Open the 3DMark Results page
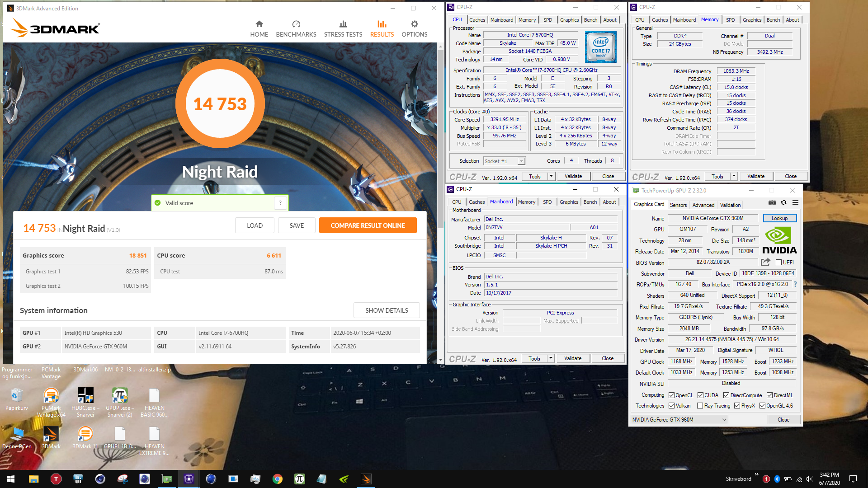Image resolution: width=868 pixels, height=488 pixels. point(382,29)
